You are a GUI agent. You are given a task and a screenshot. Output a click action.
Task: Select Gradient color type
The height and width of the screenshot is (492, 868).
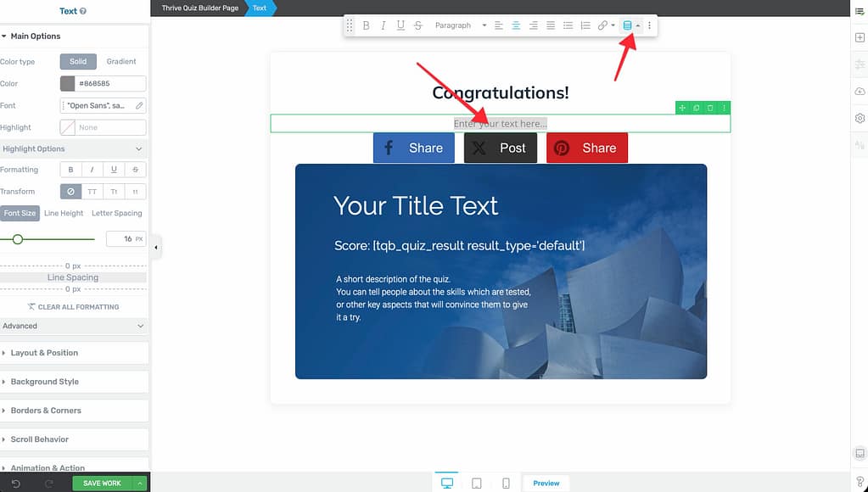point(121,62)
